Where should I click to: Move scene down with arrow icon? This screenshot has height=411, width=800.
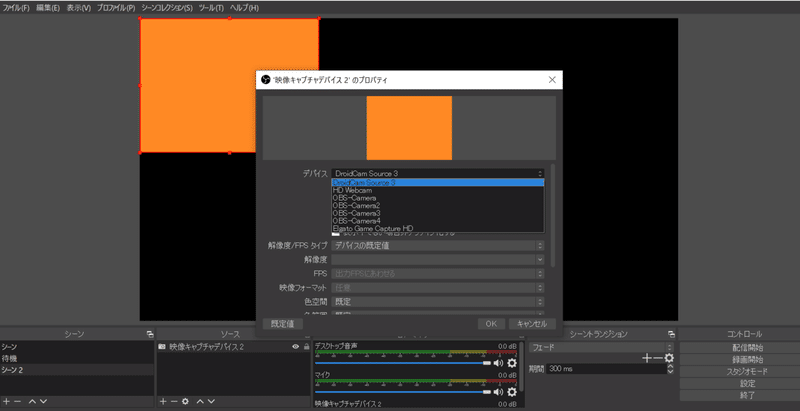coord(43,401)
